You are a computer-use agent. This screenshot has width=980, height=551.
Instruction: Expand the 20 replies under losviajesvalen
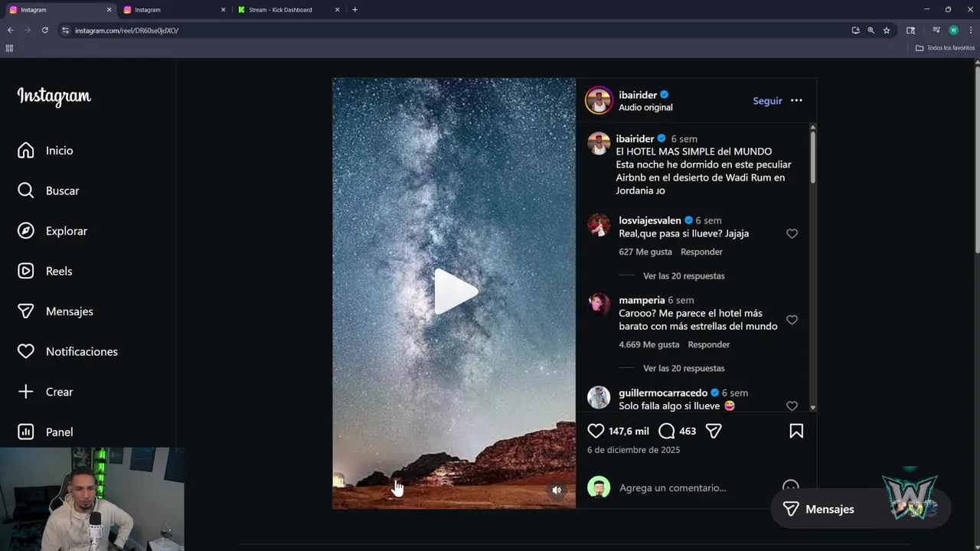[x=684, y=276]
